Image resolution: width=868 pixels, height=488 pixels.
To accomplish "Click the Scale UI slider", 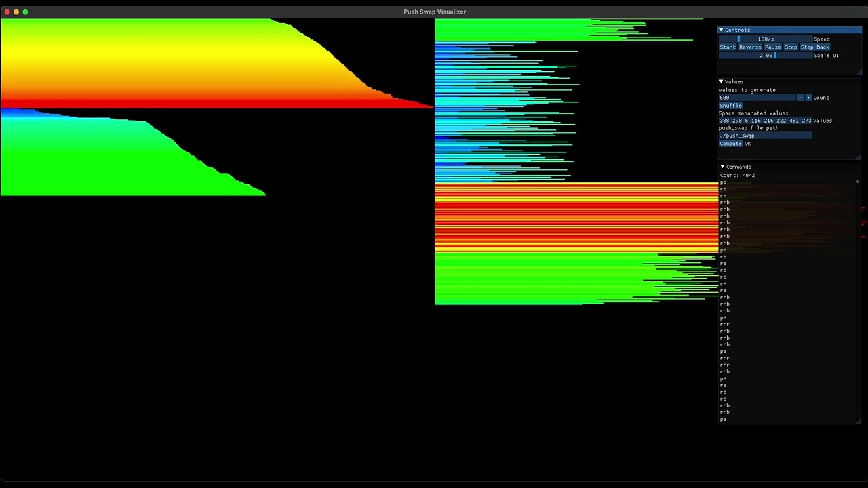I will click(x=765, y=56).
